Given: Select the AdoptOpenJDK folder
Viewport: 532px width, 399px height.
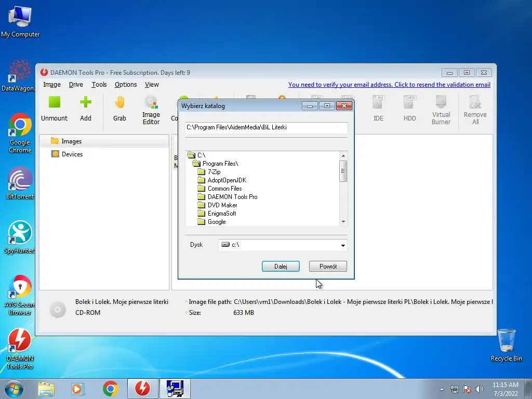Looking at the screenshot, I should tap(222, 180).
